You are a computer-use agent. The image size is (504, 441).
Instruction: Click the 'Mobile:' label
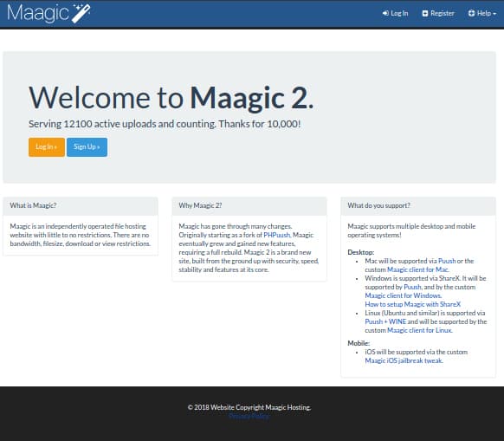click(x=359, y=343)
